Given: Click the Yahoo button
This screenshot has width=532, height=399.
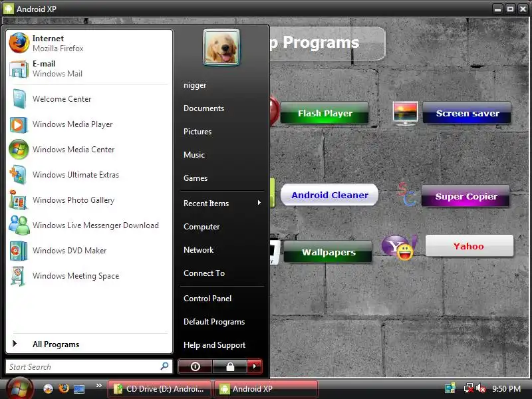Looking at the screenshot, I should pyautogui.click(x=469, y=246).
